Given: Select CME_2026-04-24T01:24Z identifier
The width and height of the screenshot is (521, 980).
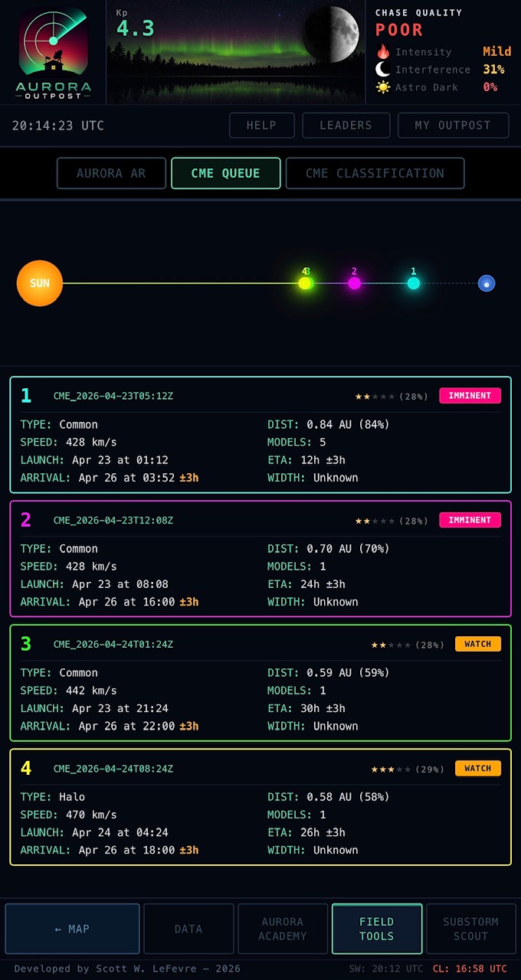Looking at the screenshot, I should pos(113,644).
